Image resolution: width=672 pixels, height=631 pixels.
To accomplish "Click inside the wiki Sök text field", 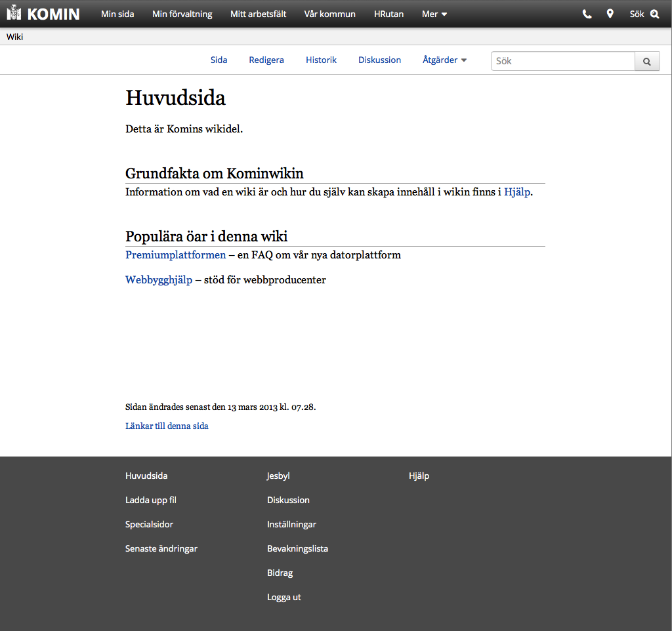I will [562, 61].
